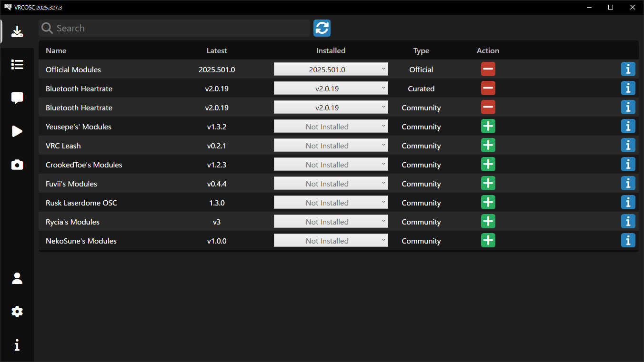Install CrookedToe's Modules package
Viewport: 644px width, 362px height.
coord(488,164)
